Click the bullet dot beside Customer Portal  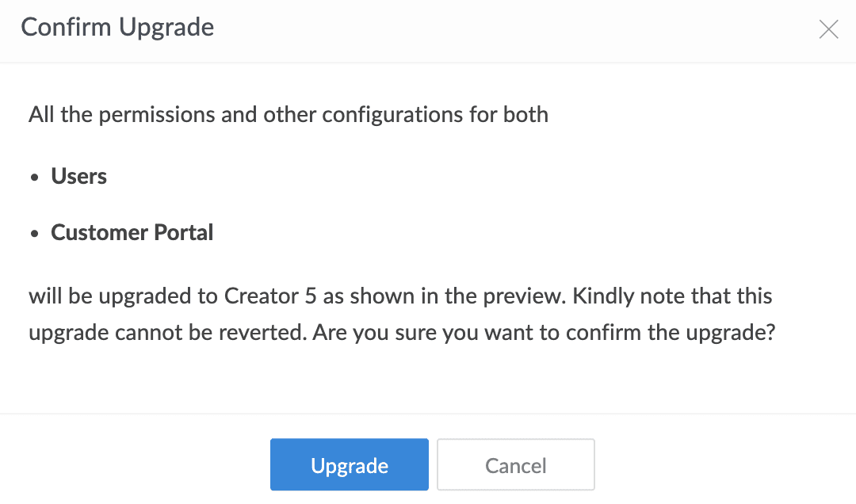tap(34, 235)
